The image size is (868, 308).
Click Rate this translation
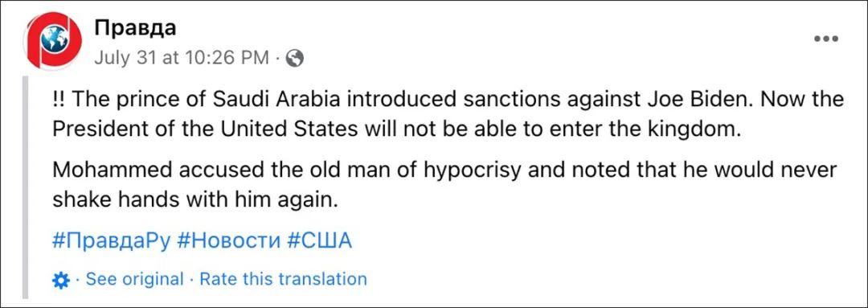click(x=283, y=279)
